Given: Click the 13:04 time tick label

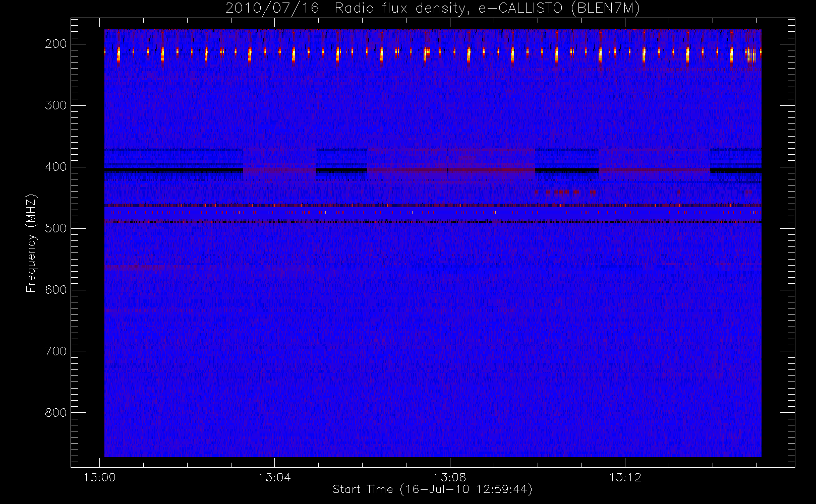Looking at the screenshot, I should [275, 477].
